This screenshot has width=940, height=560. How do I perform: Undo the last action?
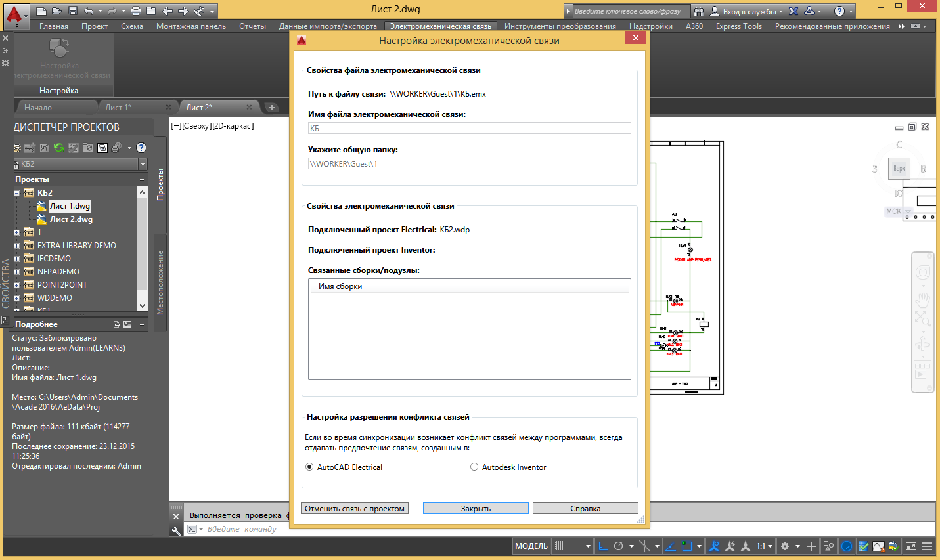point(89,11)
